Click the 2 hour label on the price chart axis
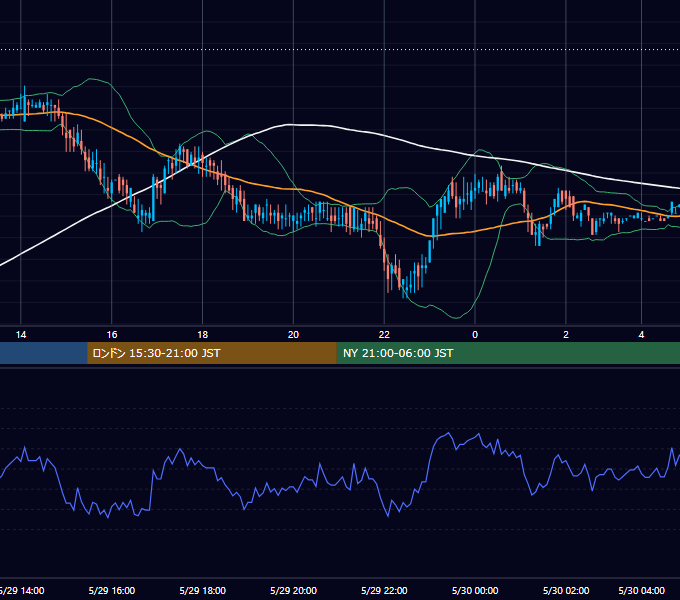Image resolution: width=680 pixels, height=600 pixels. click(566, 335)
